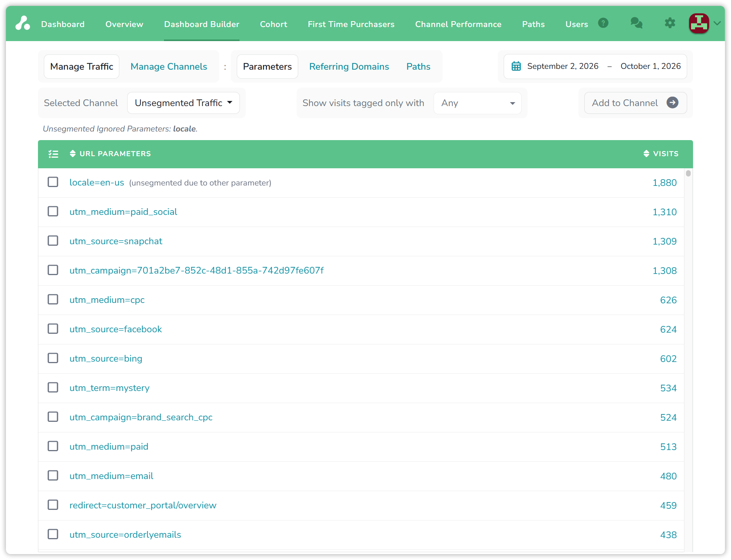Open the Overview nav item

pyautogui.click(x=124, y=24)
